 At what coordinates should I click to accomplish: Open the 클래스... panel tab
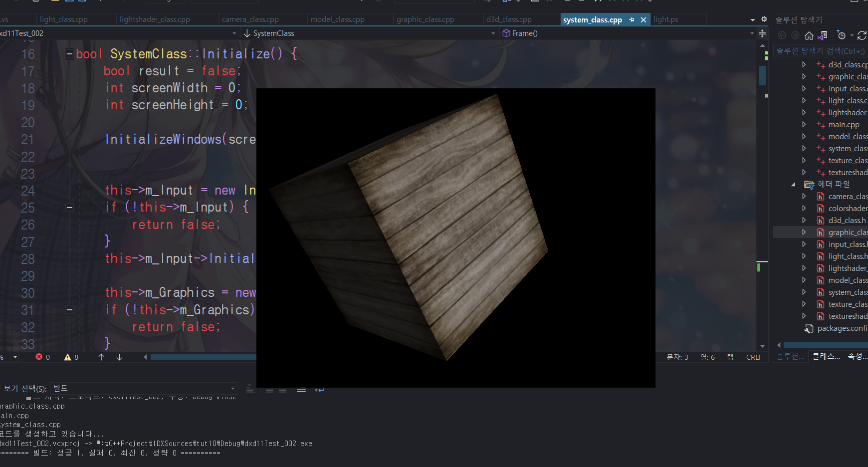pyautogui.click(x=826, y=356)
